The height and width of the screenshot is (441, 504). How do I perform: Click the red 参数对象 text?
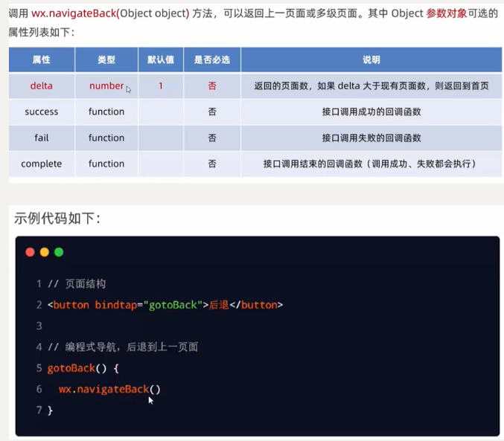point(447,13)
